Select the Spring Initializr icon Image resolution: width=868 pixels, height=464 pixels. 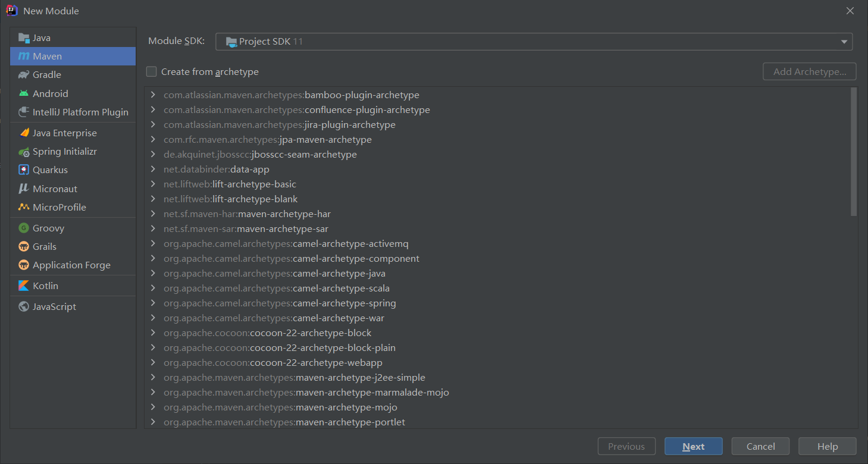(x=24, y=152)
